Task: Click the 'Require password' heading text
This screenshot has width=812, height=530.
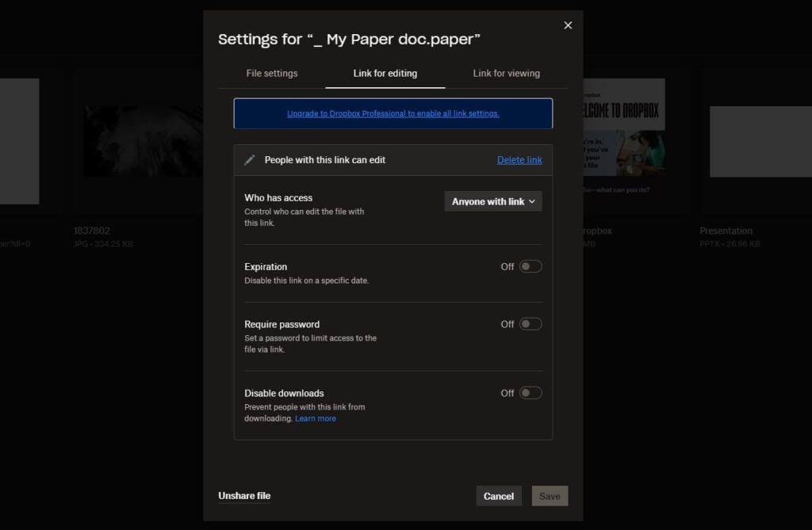Action: [x=282, y=324]
